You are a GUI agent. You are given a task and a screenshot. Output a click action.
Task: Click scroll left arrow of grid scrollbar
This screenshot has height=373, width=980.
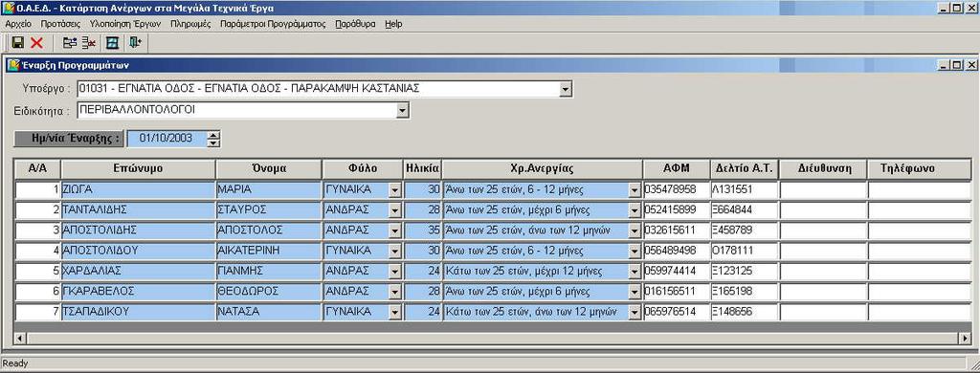[20, 338]
